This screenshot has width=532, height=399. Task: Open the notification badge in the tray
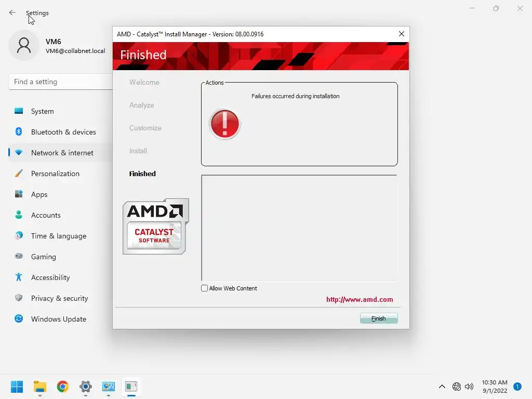pos(517,387)
